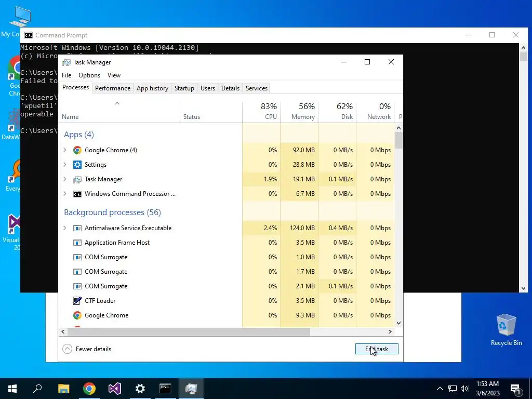Open taskbar Search magnifier
The height and width of the screenshot is (399, 532).
[x=37, y=389]
